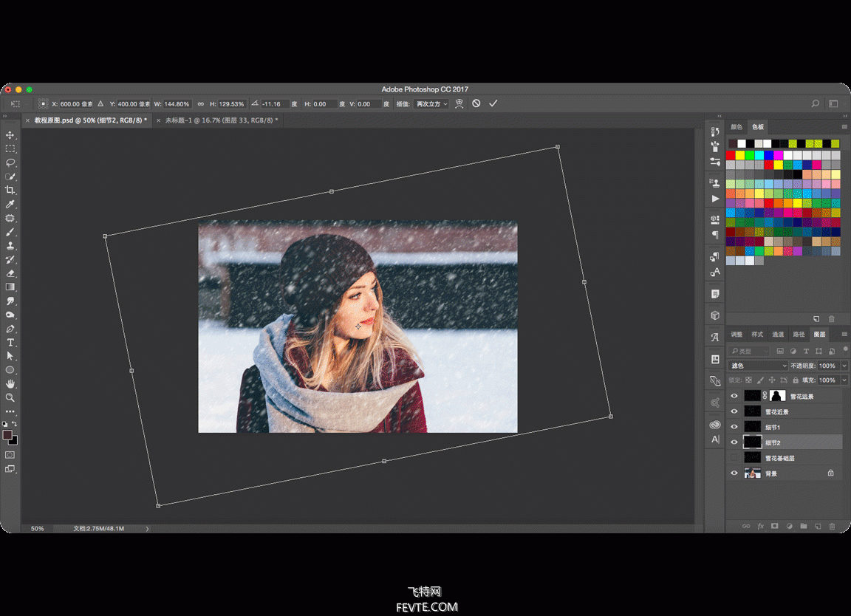Screen dimensions: 851x616
Task: Select the Crop tool
Action: point(10,190)
